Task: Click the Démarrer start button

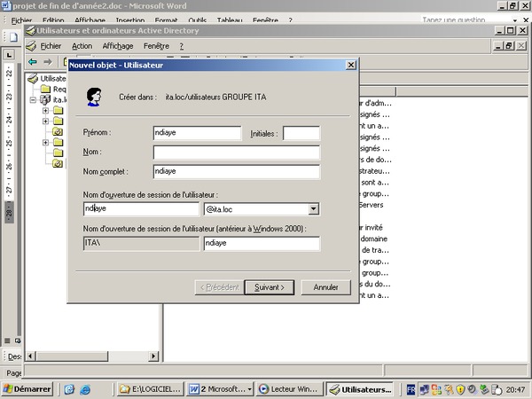Action: (x=27, y=389)
